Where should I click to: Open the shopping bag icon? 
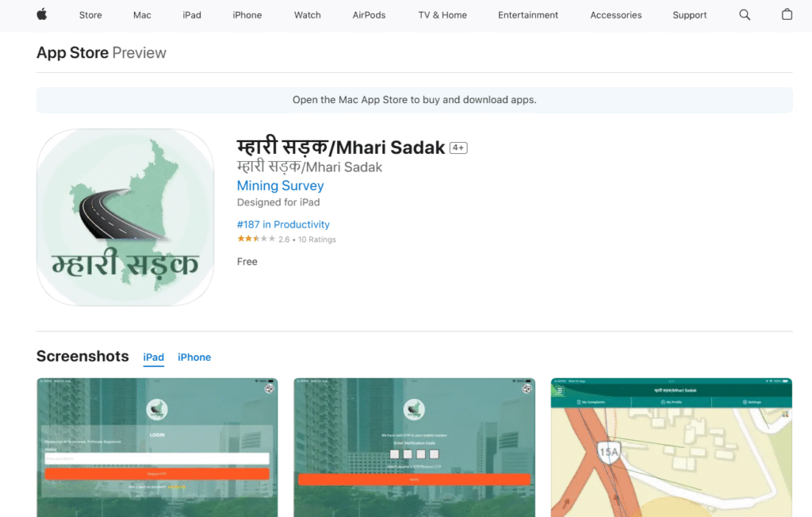pyautogui.click(x=787, y=14)
